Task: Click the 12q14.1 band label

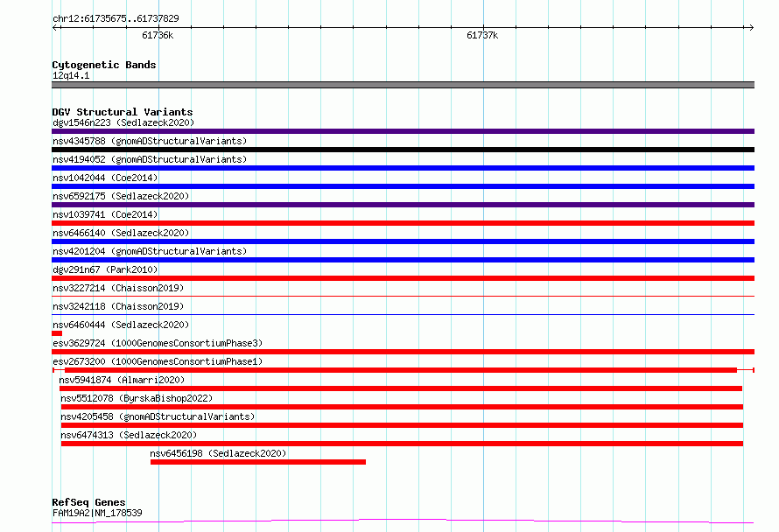Action: (71, 75)
